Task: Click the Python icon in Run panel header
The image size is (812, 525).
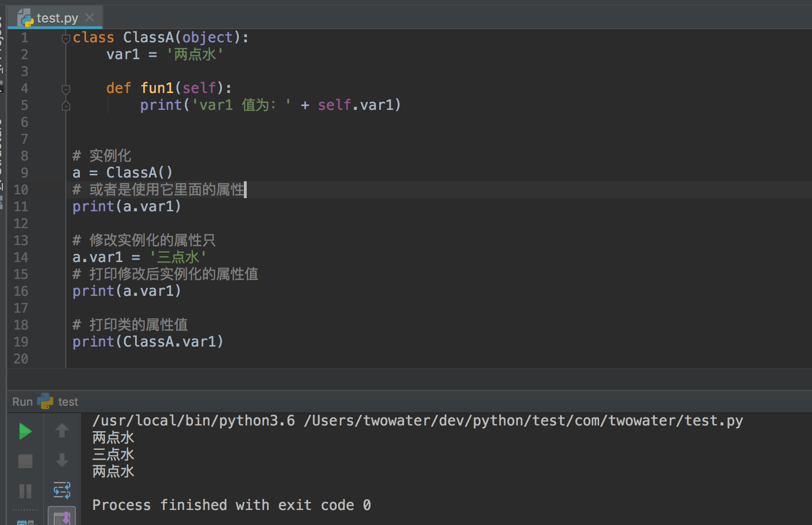Action: [x=45, y=401]
